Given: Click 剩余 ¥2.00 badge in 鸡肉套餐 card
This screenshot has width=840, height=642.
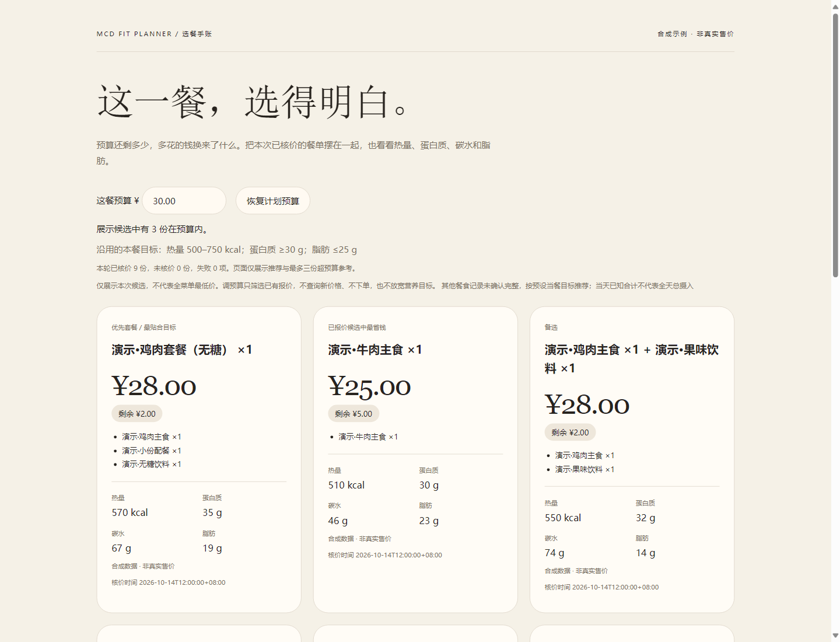Looking at the screenshot, I should tap(137, 414).
